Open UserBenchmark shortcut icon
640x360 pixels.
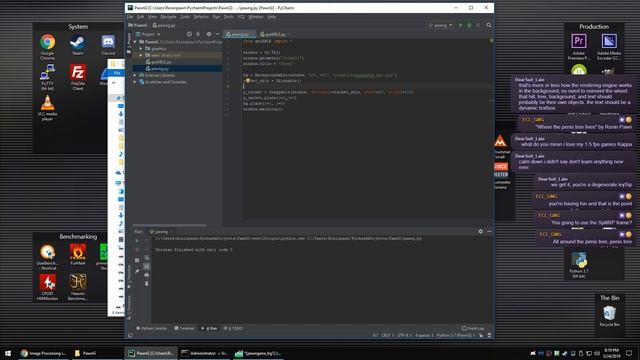pyautogui.click(x=47, y=257)
